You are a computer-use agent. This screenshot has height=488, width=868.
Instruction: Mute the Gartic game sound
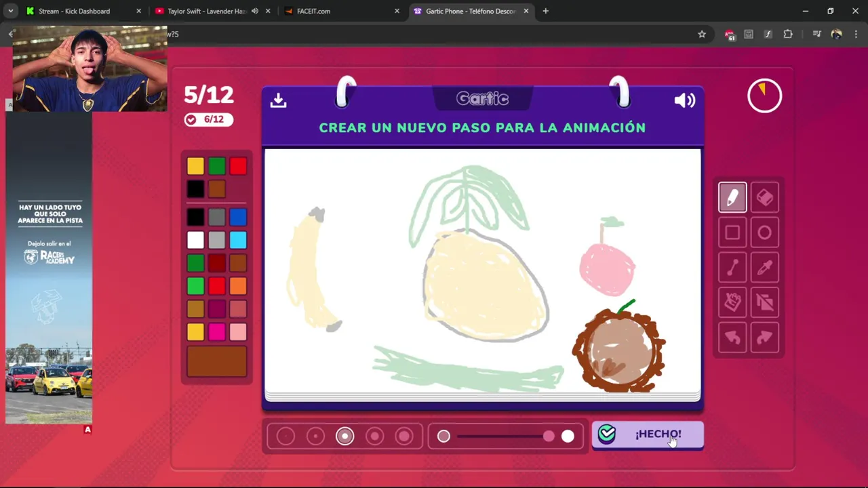pos(685,100)
